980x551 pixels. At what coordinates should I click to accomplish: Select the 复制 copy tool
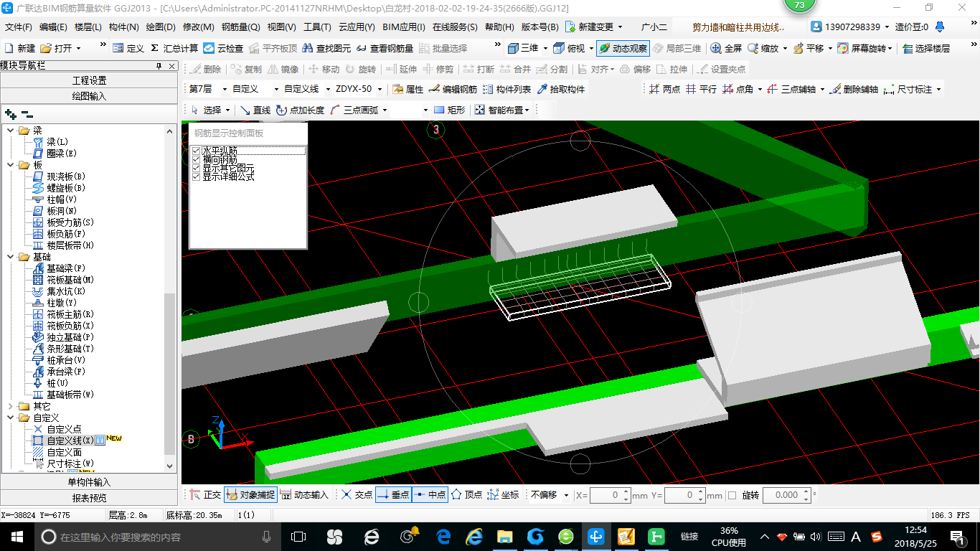pos(246,70)
